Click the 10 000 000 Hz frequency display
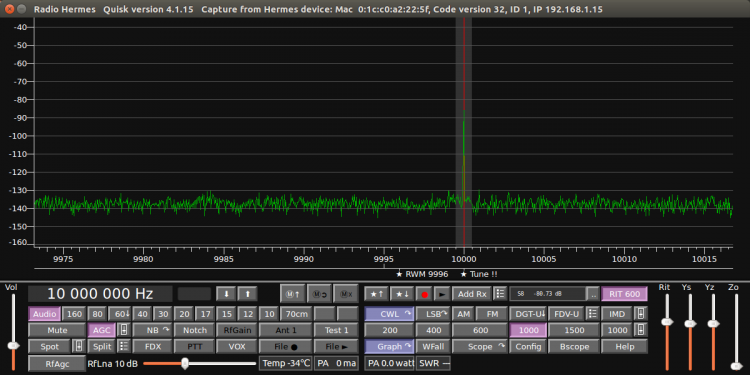 pos(100,294)
